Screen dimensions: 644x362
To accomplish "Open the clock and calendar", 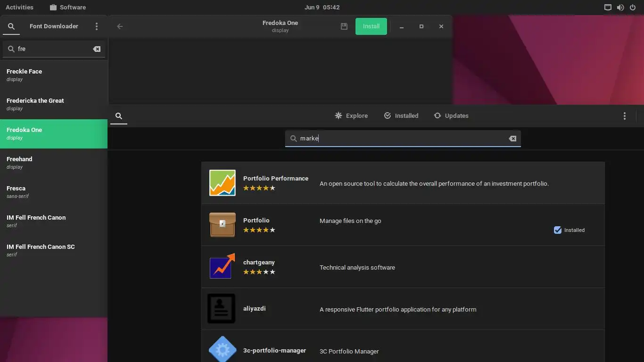I will coord(322,8).
